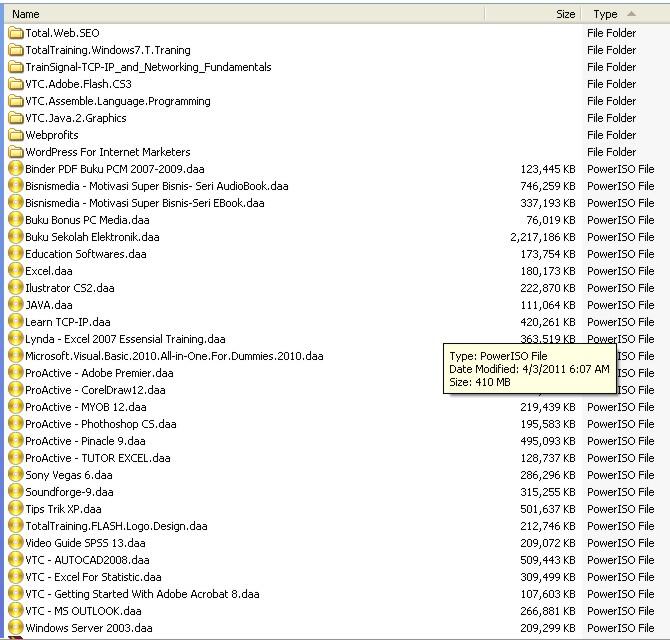
Task: Select disc icon for Tips Trik XP.daa
Action: point(16,509)
